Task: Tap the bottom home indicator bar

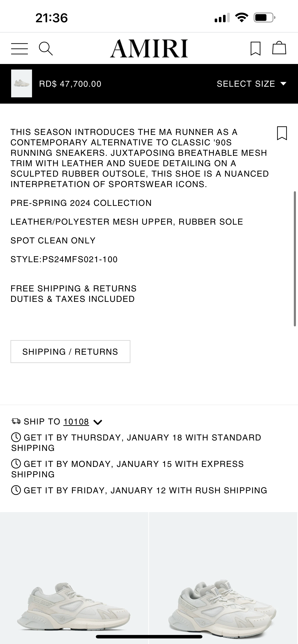Action: [149, 637]
